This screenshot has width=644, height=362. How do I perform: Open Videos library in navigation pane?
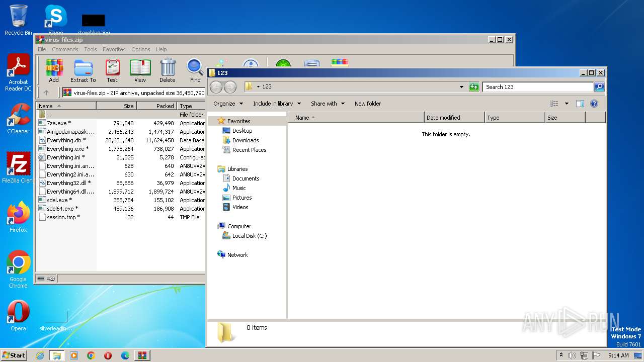240,207
